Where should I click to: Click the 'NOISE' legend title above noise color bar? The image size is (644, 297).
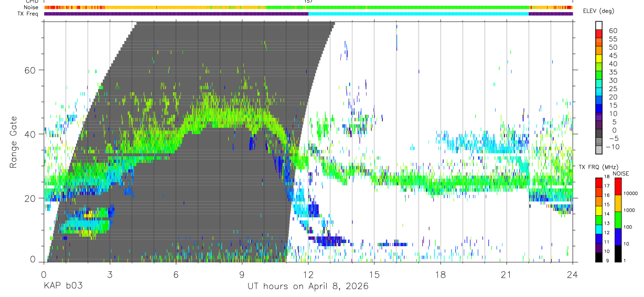[621, 173]
